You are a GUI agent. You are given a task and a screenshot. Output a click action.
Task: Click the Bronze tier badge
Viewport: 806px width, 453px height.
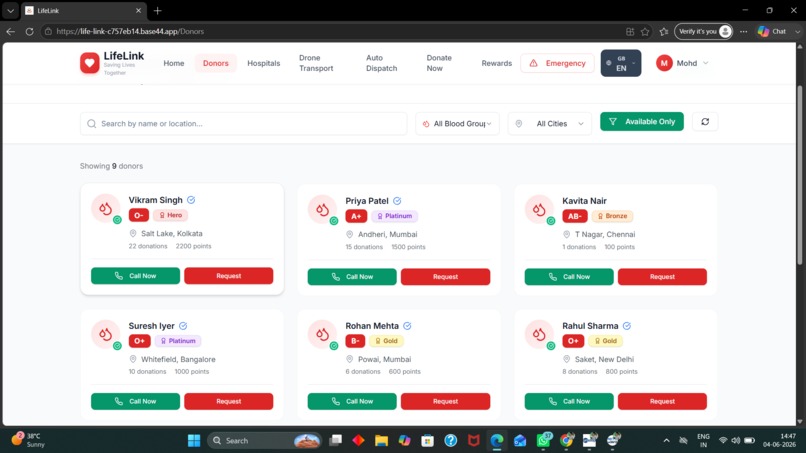coord(612,216)
